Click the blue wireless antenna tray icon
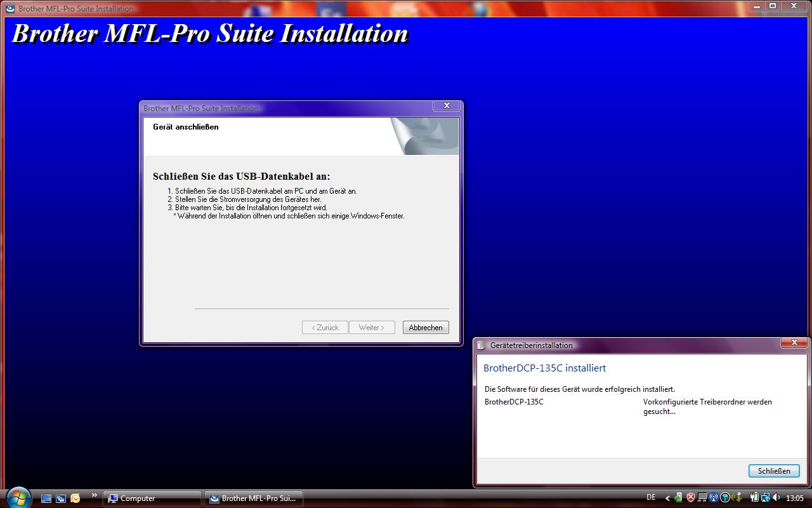 (714, 498)
